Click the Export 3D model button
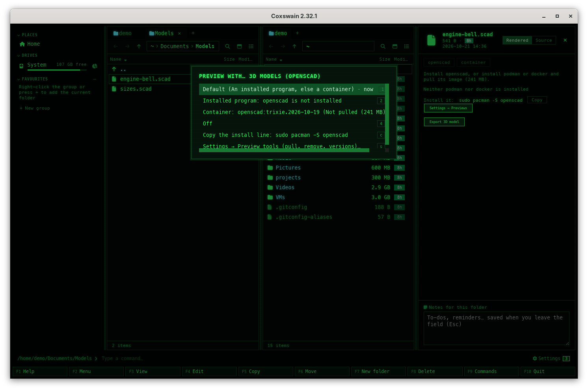The height and width of the screenshot is (390, 588). pos(444,122)
